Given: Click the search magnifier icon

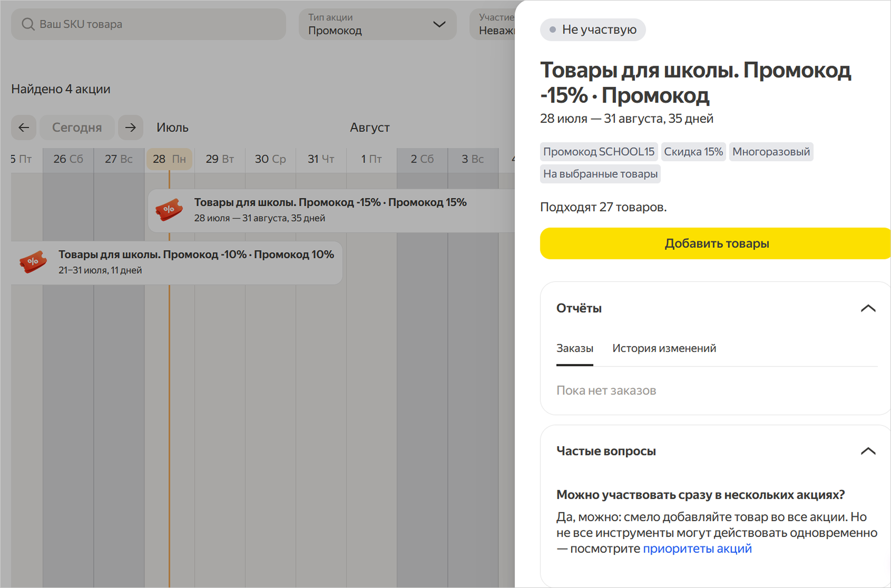Looking at the screenshot, I should [x=28, y=24].
